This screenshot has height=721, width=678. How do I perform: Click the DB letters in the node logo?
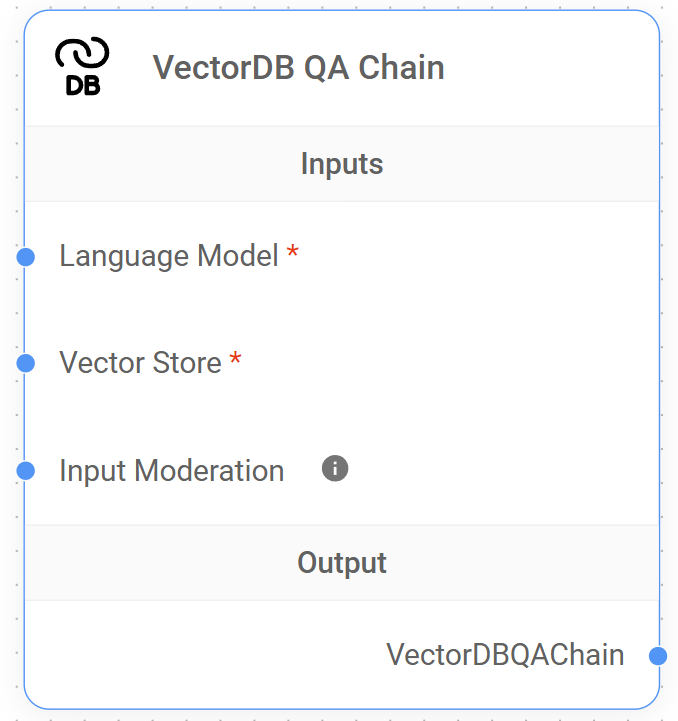(82, 85)
